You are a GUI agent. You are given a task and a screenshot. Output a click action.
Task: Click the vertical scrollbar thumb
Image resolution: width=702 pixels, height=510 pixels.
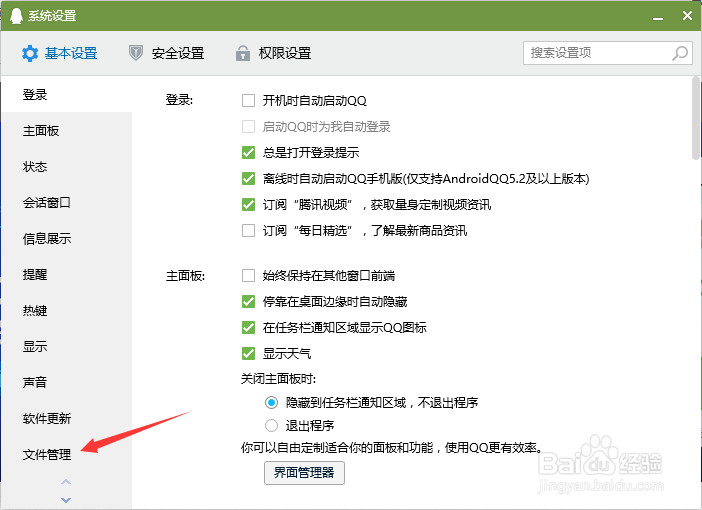coord(696,118)
